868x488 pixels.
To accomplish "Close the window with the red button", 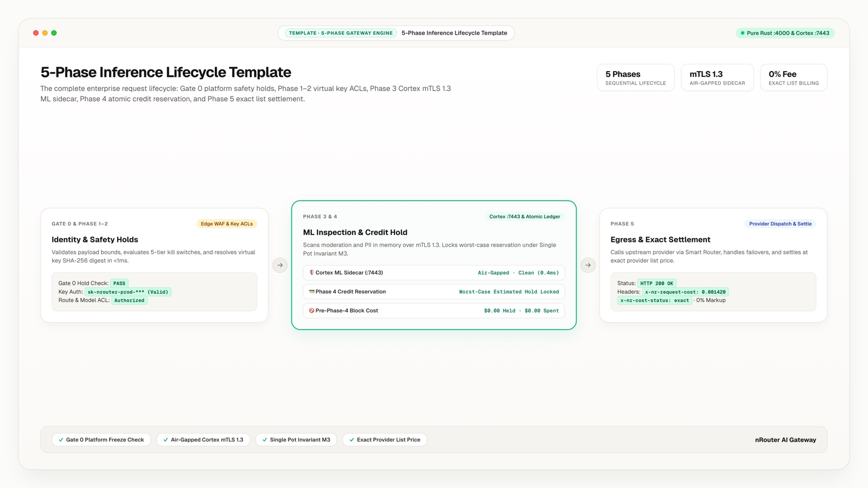I will pos(36,33).
